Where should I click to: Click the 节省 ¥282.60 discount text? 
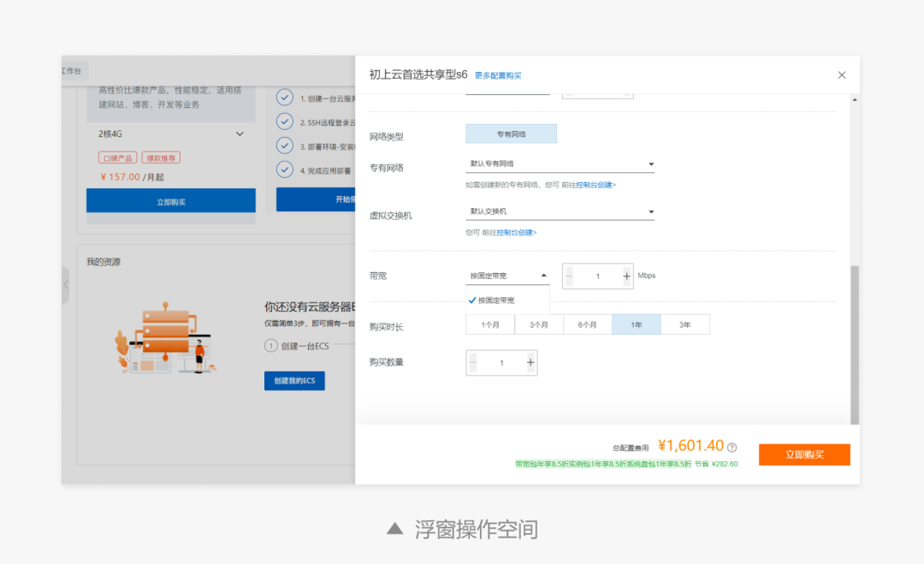click(716, 464)
